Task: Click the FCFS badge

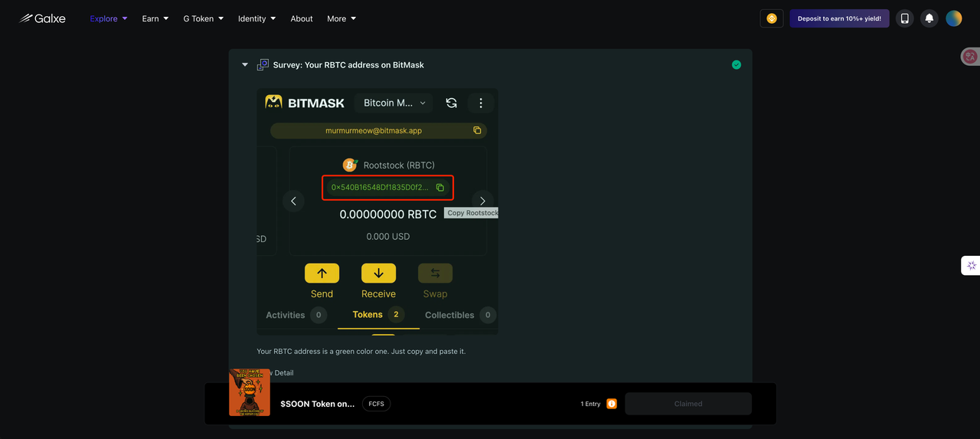Action: (x=377, y=404)
